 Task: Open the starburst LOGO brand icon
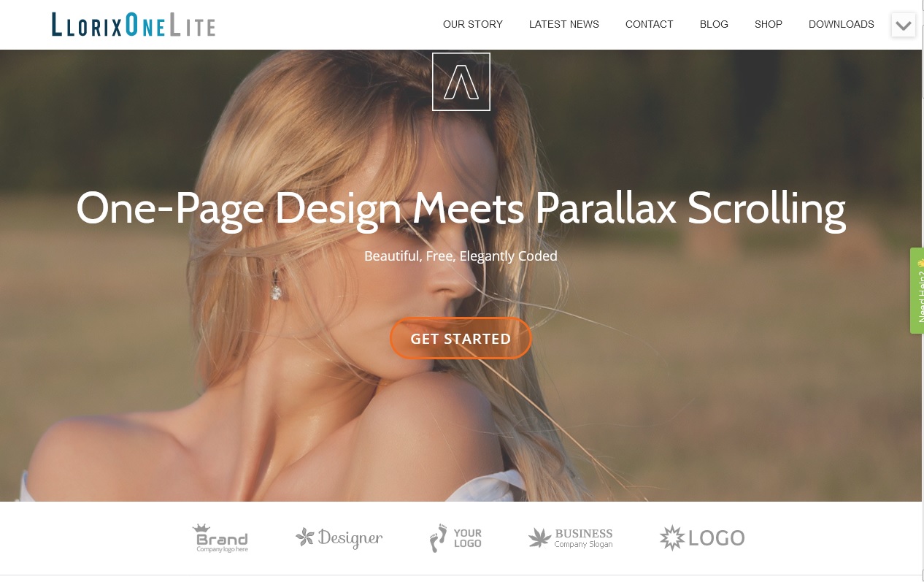[702, 538]
